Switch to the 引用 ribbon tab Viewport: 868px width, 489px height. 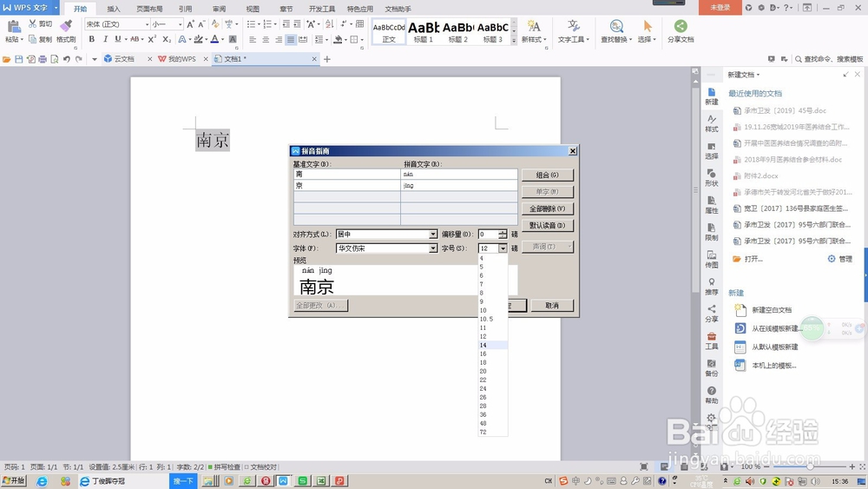(186, 9)
